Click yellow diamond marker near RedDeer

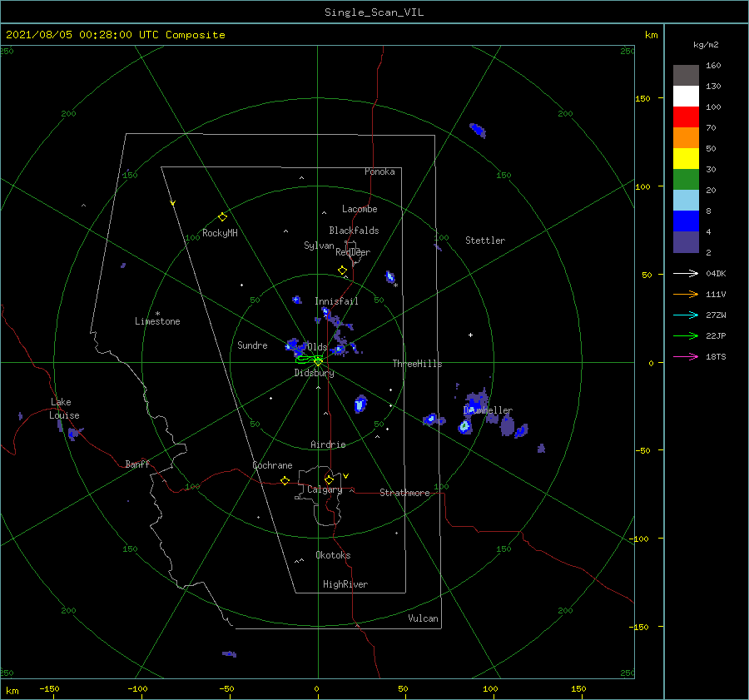342,271
